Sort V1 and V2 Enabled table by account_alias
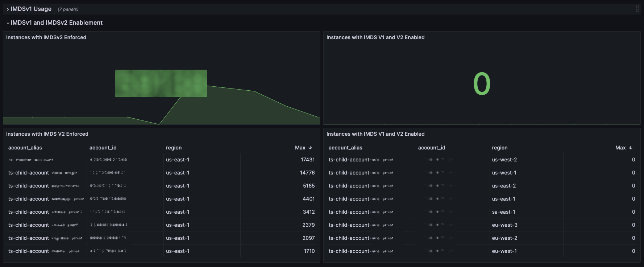644x267 pixels. [345, 148]
